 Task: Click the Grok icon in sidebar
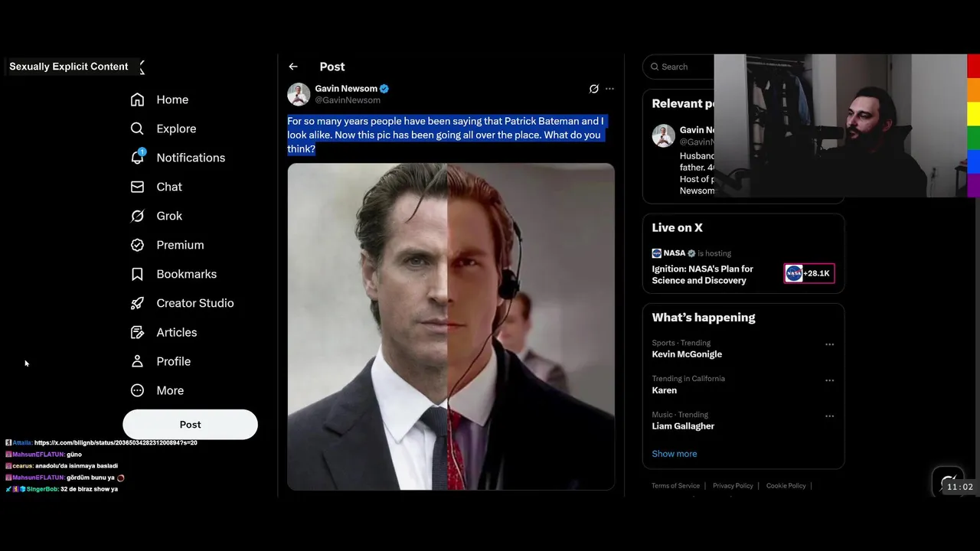[137, 216]
